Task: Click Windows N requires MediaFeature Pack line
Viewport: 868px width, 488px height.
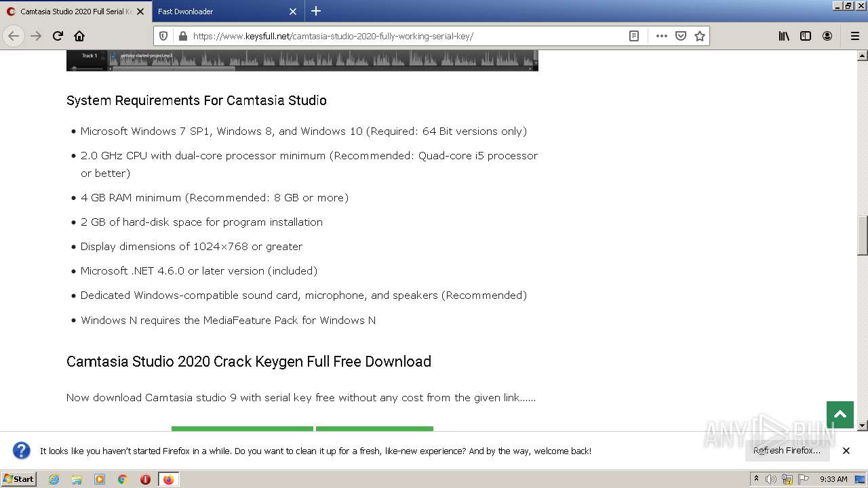Action: [x=228, y=320]
